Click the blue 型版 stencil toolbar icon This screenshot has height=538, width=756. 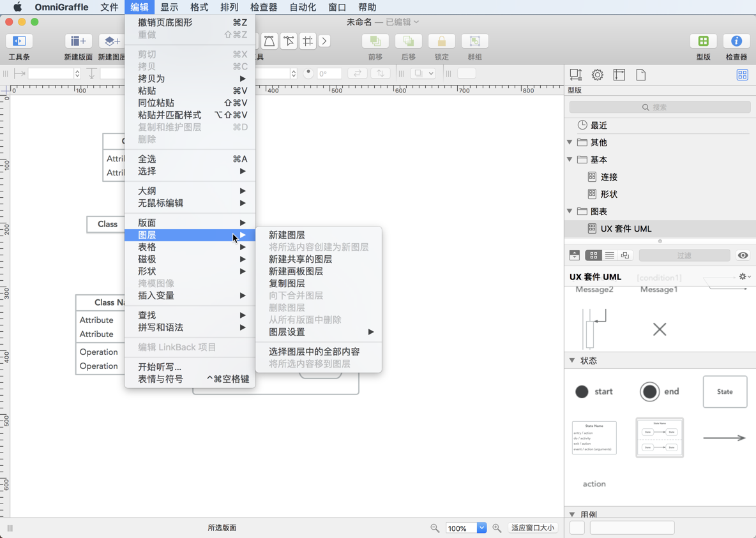[703, 40]
